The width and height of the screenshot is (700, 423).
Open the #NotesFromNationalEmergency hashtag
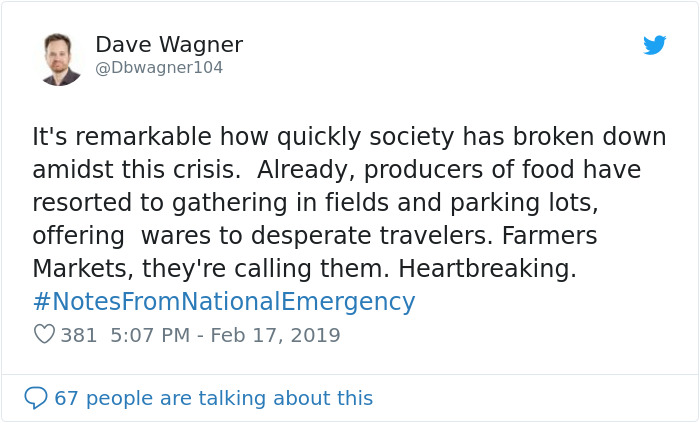(x=223, y=301)
